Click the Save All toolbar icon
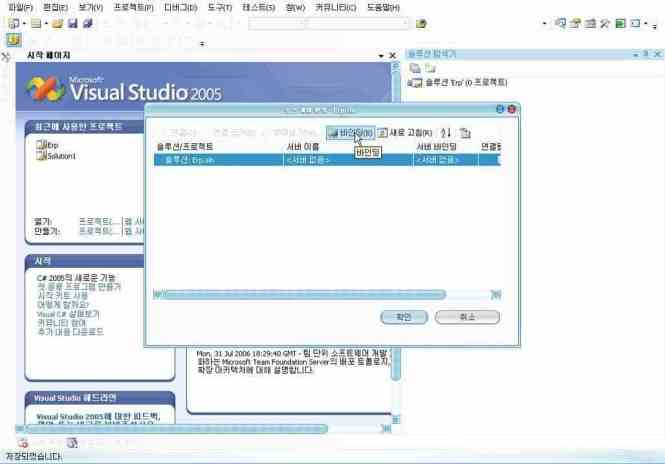 pos(88,23)
